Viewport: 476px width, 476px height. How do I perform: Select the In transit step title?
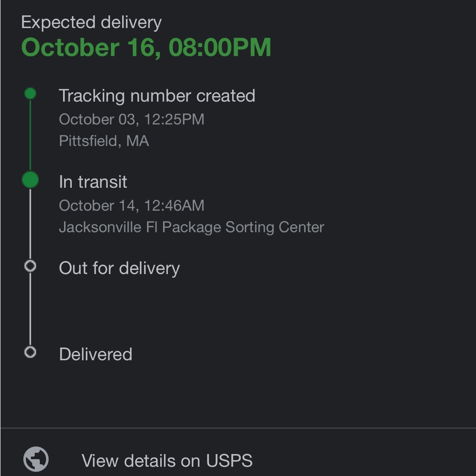pos(93,182)
